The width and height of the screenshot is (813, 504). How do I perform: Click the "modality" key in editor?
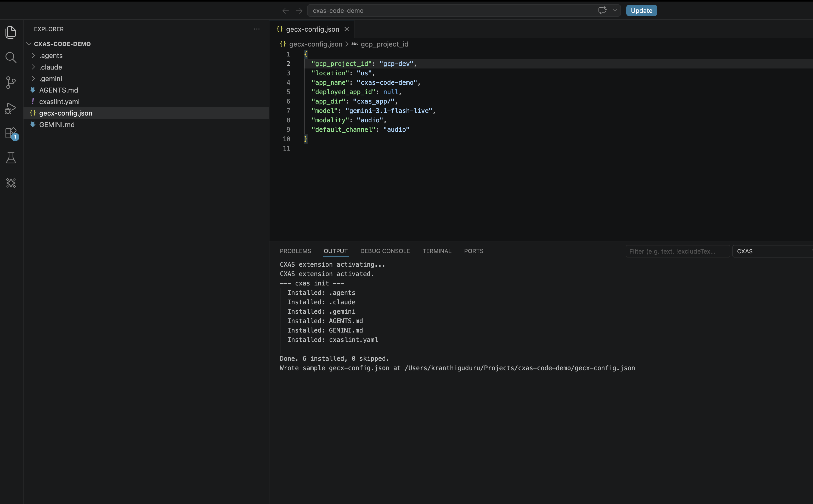(330, 120)
